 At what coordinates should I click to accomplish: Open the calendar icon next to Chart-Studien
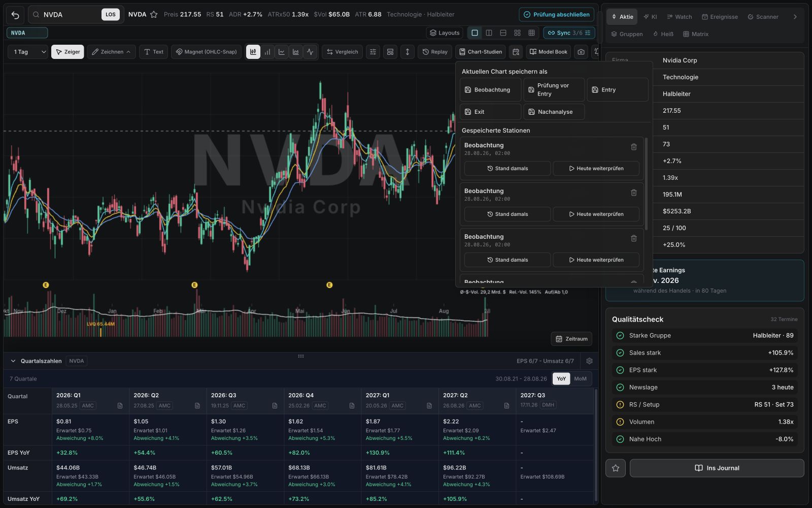click(516, 52)
